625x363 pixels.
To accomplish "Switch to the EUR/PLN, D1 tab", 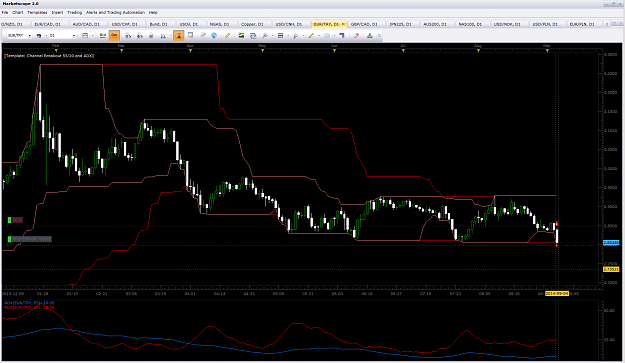I will (582, 24).
